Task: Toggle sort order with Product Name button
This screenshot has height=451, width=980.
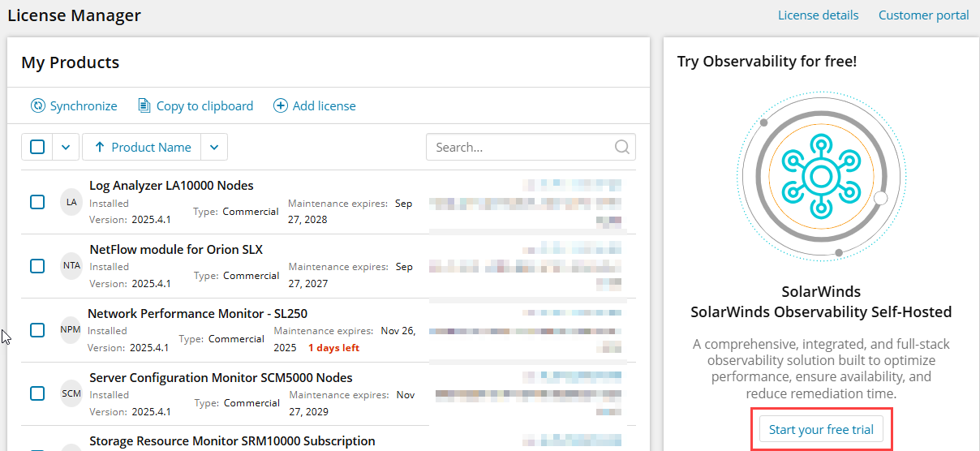Action: point(142,147)
